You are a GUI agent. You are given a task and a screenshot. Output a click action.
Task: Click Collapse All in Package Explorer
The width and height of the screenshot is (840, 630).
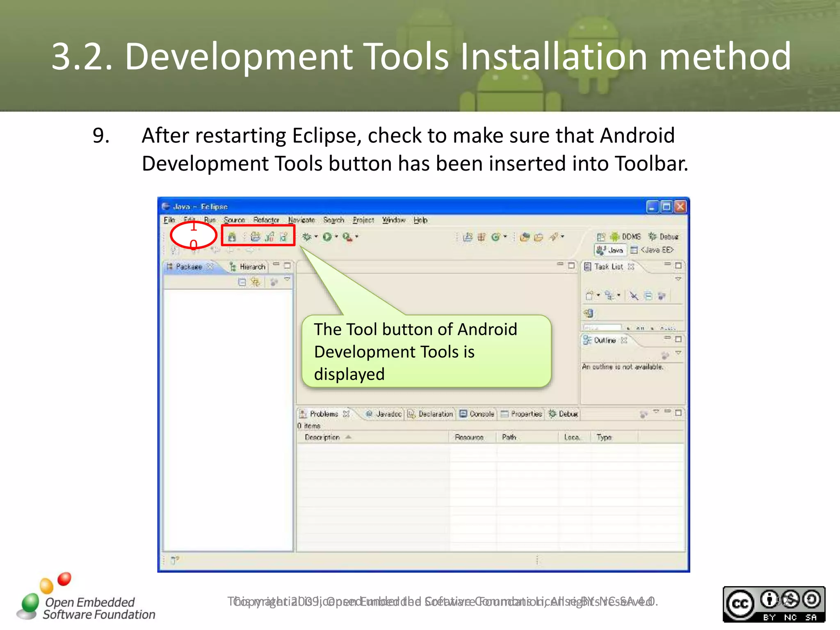point(242,282)
